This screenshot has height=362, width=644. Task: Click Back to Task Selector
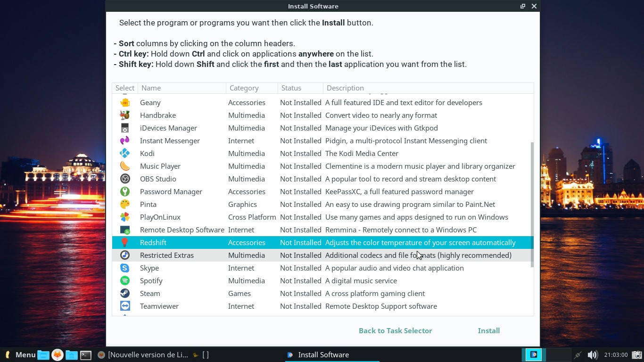click(396, 331)
